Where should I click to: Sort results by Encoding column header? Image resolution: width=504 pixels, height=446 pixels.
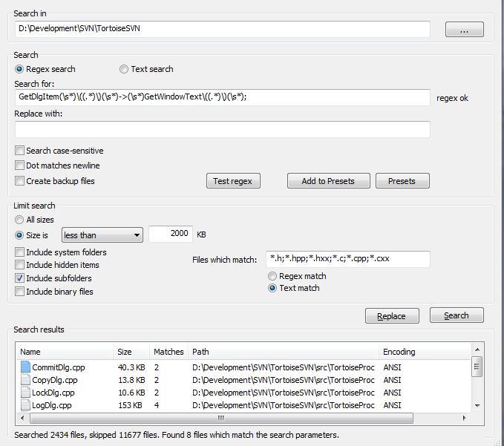[x=425, y=352]
